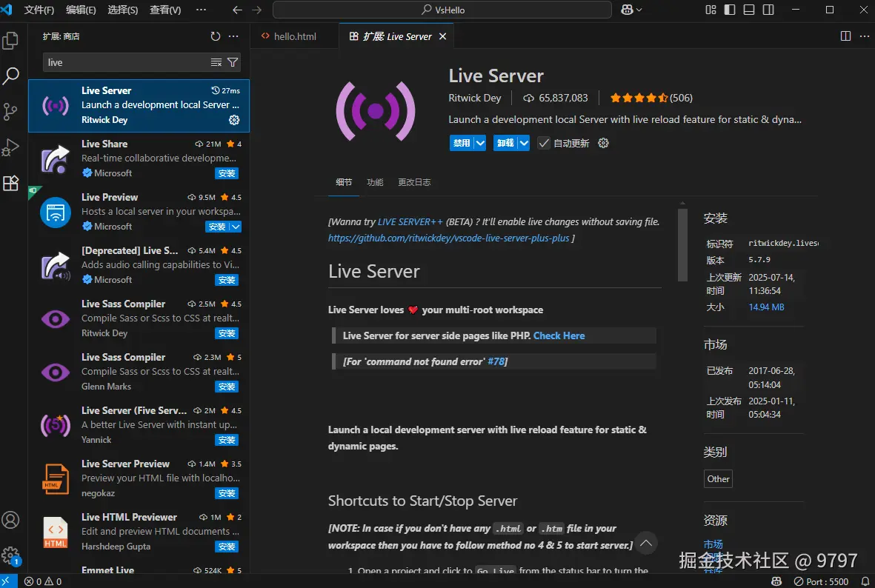Disable the Live Server extension
Image resolution: width=875 pixels, height=588 pixels.
(462, 144)
